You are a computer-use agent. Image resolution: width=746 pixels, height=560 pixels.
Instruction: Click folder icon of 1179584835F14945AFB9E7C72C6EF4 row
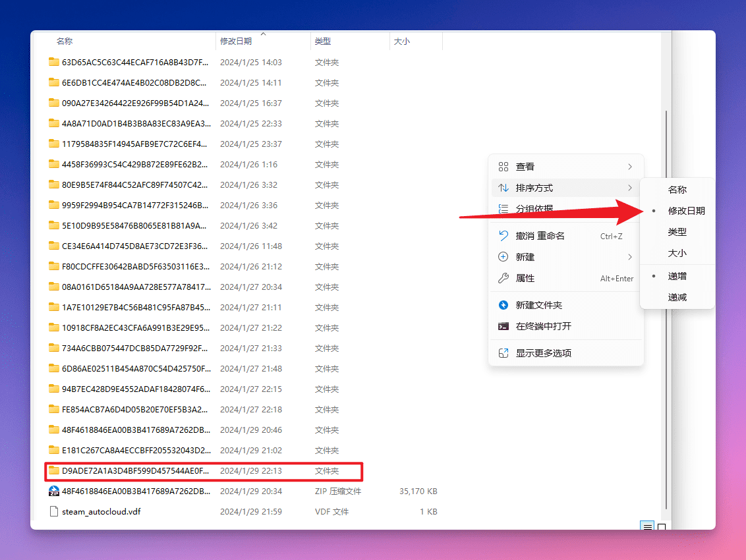54,144
